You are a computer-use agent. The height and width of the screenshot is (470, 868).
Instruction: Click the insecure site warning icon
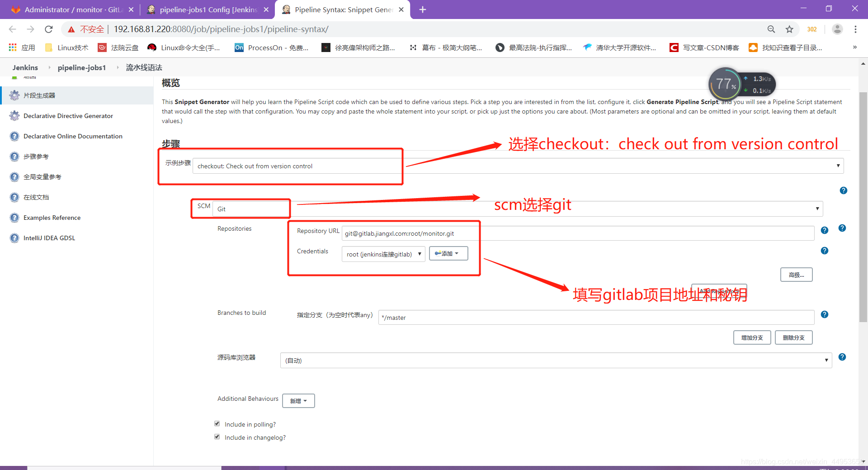(x=71, y=29)
